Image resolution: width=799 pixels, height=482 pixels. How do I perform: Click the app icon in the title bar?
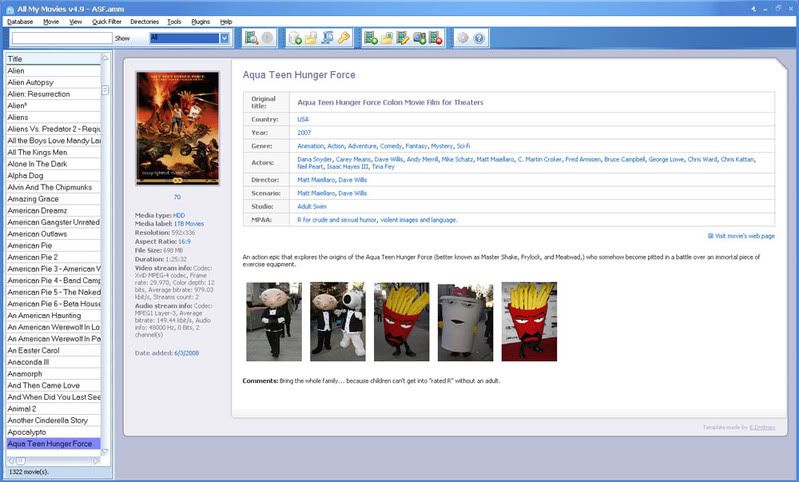pyautogui.click(x=10, y=9)
